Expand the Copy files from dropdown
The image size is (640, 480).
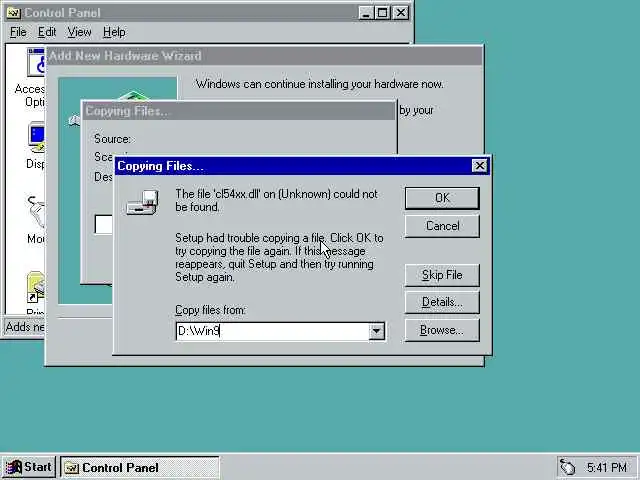(377, 331)
